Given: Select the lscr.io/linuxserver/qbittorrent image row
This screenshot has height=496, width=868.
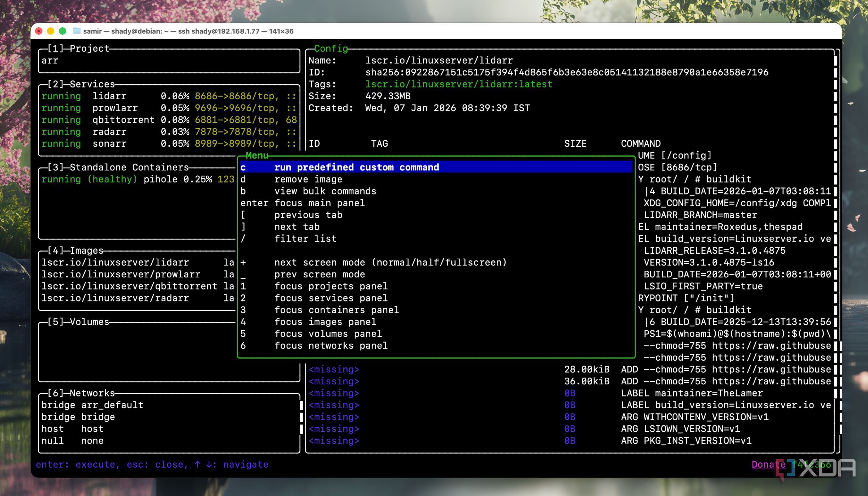Looking at the screenshot, I should point(138,286).
